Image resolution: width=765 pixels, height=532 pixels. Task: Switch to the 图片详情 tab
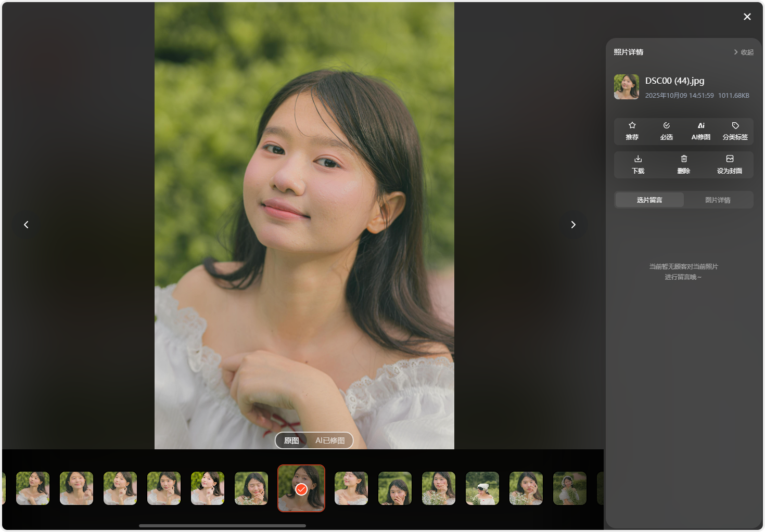(x=718, y=200)
